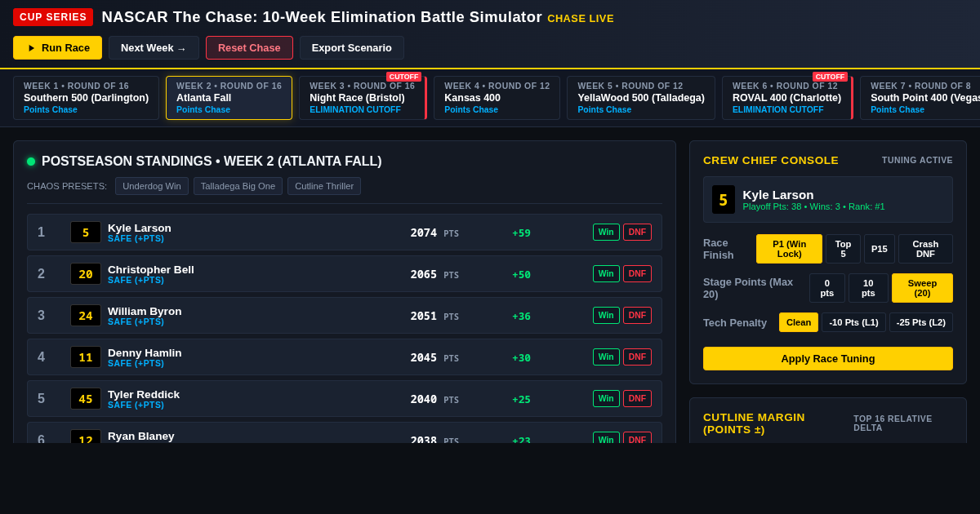The width and height of the screenshot is (980, 514).
Task: Select Kyle Larson driver row
Action: [345, 233]
